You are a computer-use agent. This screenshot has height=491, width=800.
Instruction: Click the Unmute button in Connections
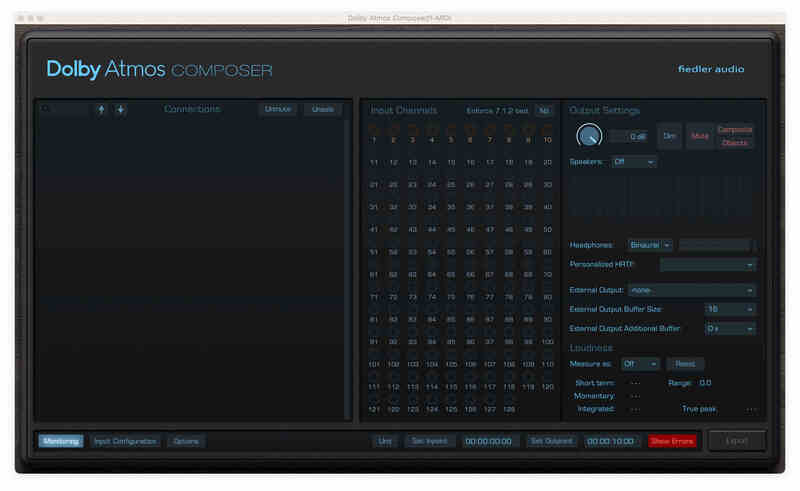coord(278,109)
